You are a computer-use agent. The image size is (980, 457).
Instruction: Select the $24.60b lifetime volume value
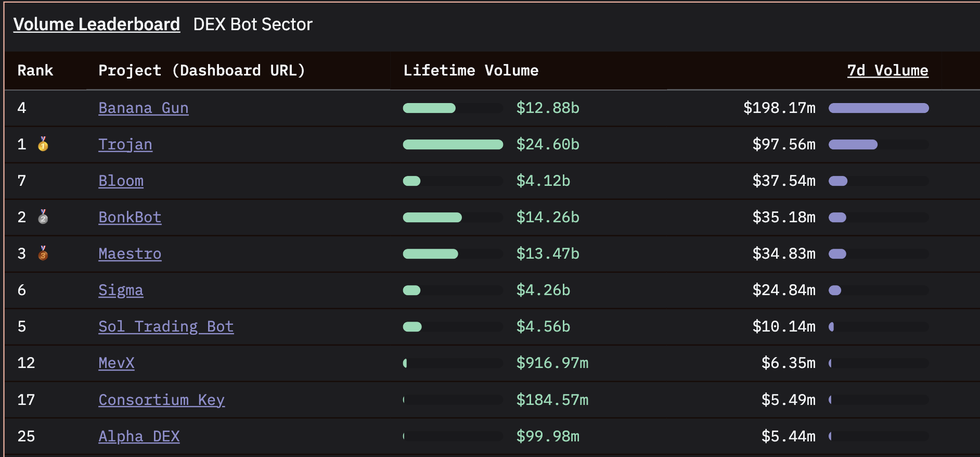pos(548,144)
